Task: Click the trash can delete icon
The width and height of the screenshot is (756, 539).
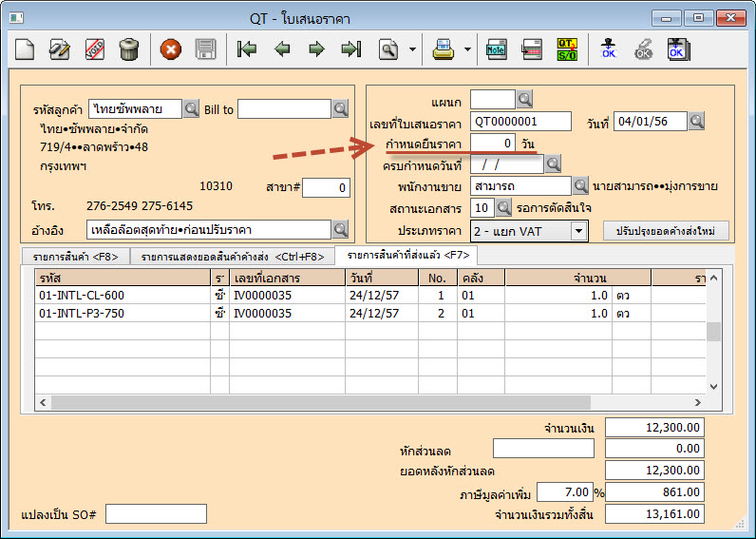Action: point(129,49)
